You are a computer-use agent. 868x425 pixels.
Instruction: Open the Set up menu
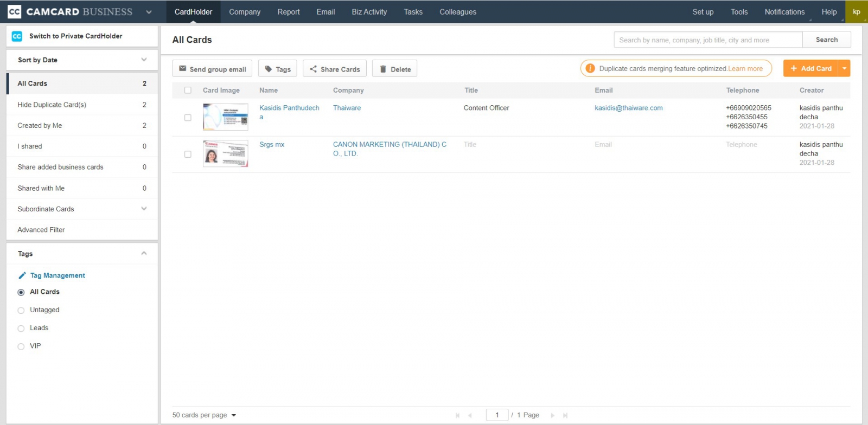click(x=703, y=12)
